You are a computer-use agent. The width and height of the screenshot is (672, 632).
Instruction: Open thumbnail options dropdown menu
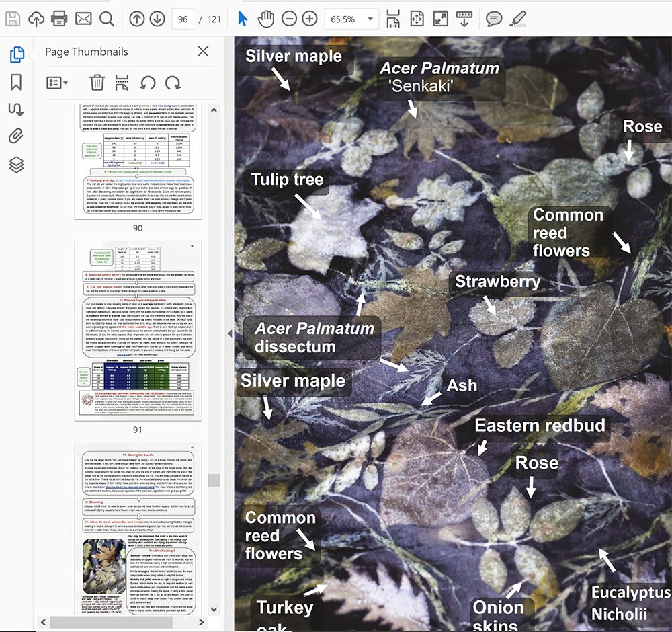[x=57, y=82]
